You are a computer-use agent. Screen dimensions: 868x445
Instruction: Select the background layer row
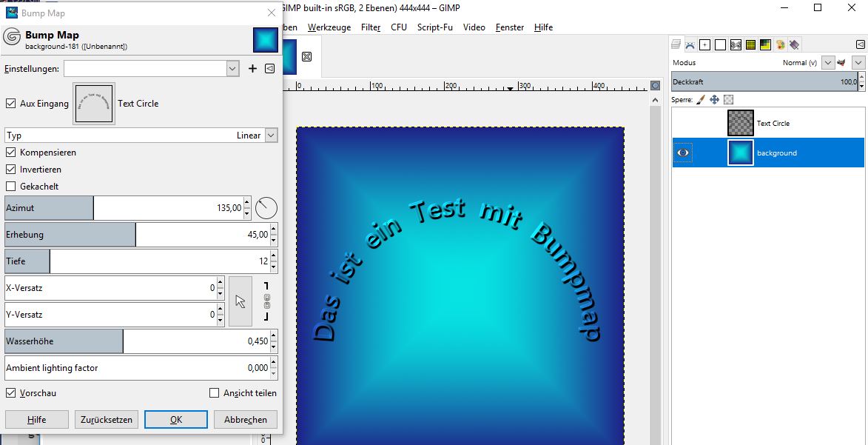click(768, 153)
